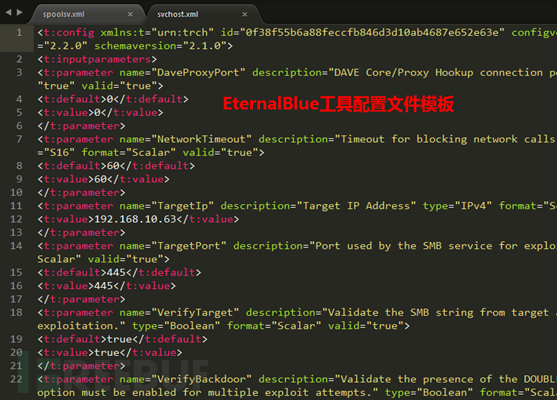Viewport: 557px width, 400px height.
Task: Click the value 445 on line 16
Action: 104,286
